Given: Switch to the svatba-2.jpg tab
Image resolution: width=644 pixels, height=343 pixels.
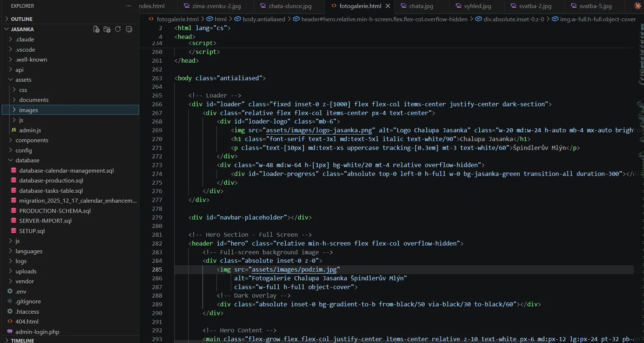Looking at the screenshot, I should [535, 6].
